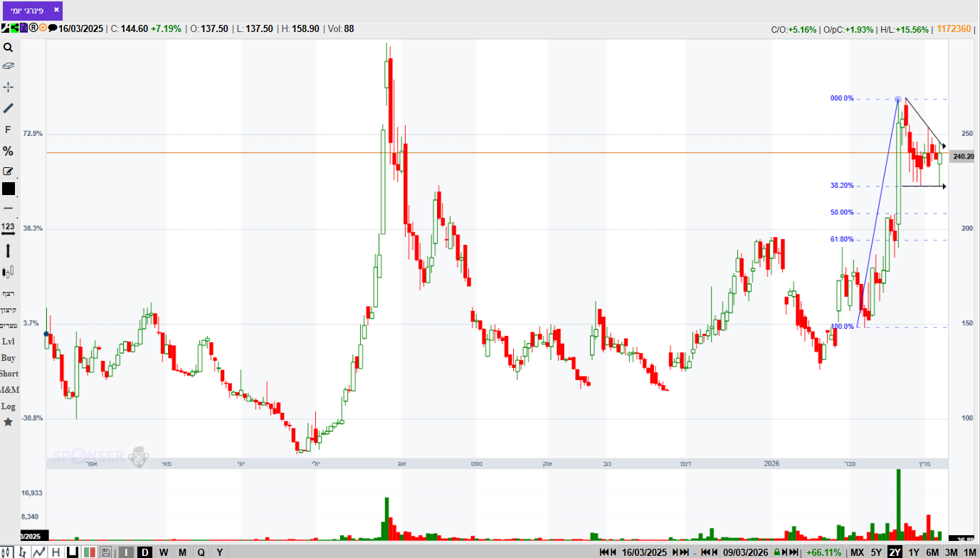Click the green share icon
Viewport: 980px width, 558px height.
tap(14, 28)
